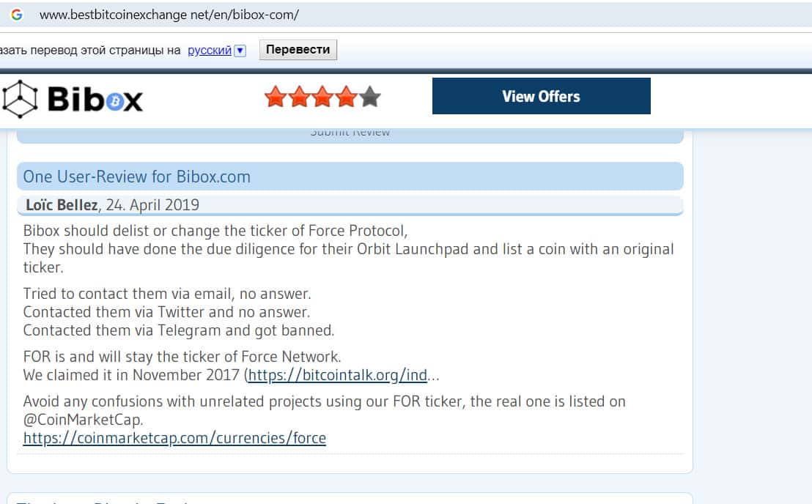Click the URL in the address bar

point(169,15)
